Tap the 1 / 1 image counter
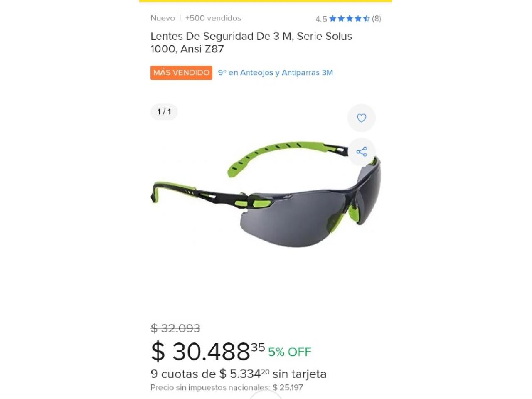The image size is (532, 399). 164,112
